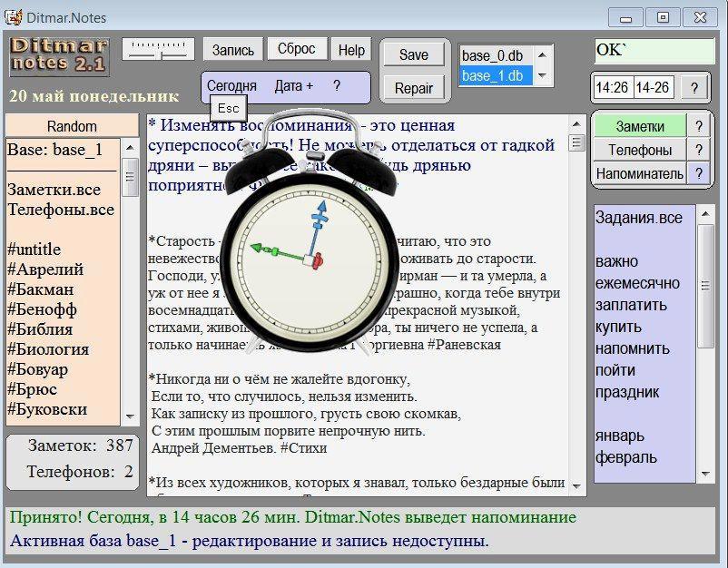Click the 14:26 time input field
This screenshot has height=568, width=728.
pyautogui.click(x=612, y=88)
